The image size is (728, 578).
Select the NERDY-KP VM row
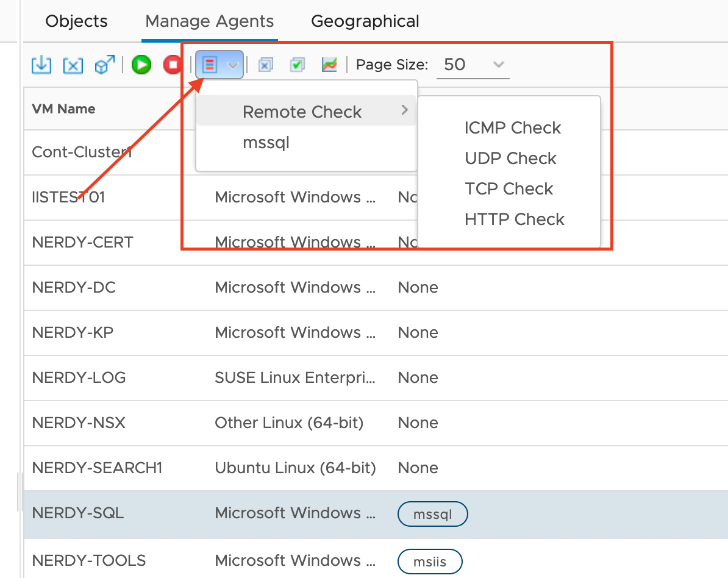coord(376,332)
